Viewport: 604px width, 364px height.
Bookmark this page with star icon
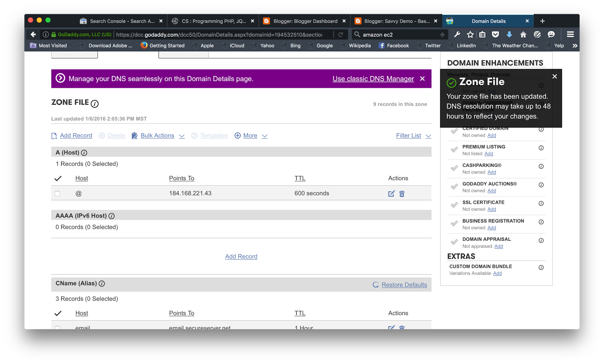pyautogui.click(x=470, y=35)
